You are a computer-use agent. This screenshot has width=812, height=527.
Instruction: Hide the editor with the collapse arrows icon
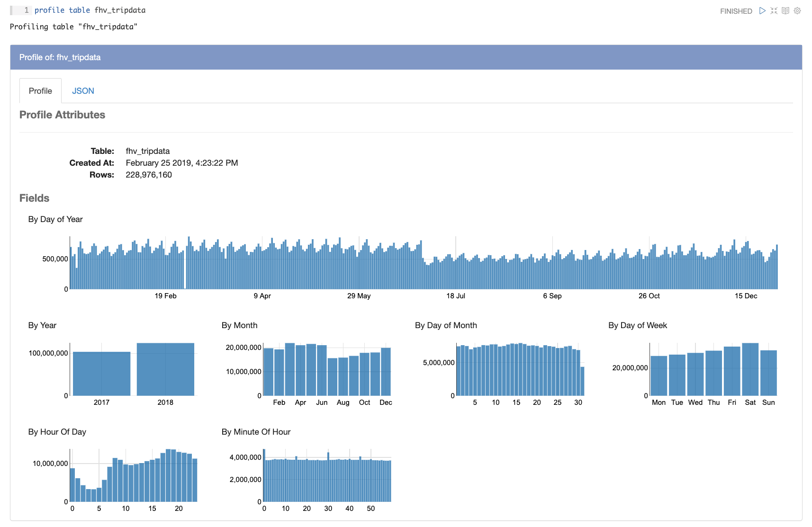tap(774, 10)
